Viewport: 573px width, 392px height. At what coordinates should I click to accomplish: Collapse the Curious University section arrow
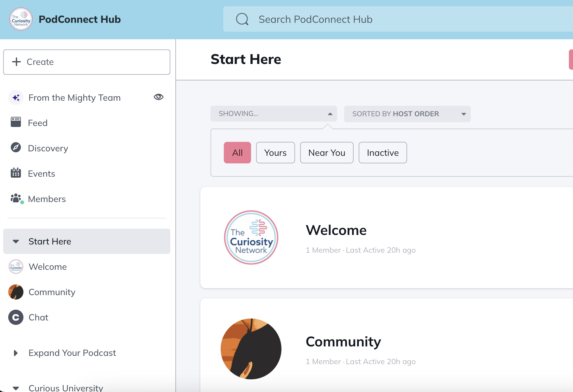coord(16,388)
